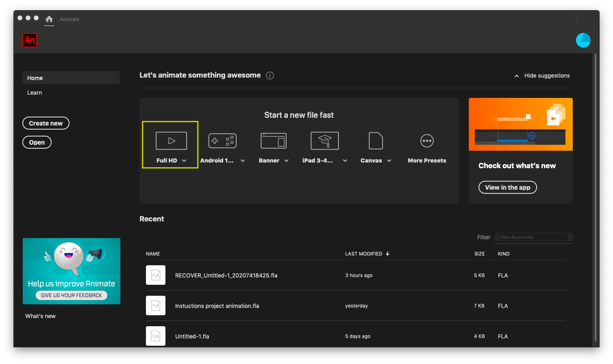Click the vertical scrollbar on right
613x364 pixels.
pos(596,197)
